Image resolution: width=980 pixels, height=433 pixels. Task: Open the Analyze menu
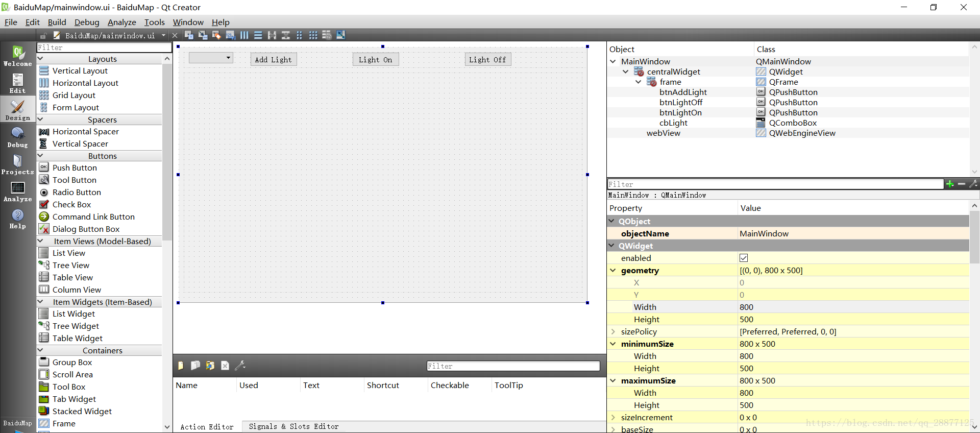pos(122,22)
